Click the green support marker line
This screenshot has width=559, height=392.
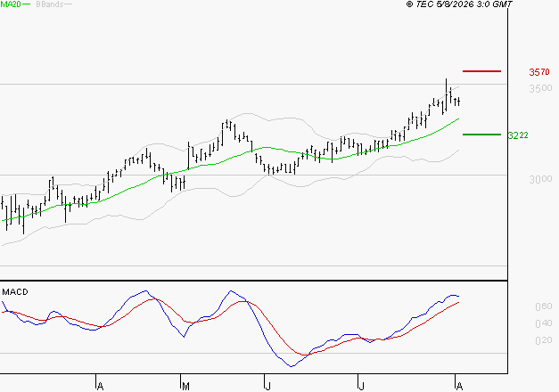481,135
